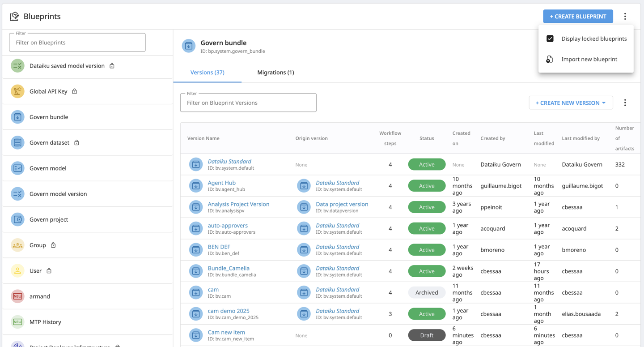Click the Govern model sidebar icon
The width and height of the screenshot is (644, 347).
tap(17, 168)
